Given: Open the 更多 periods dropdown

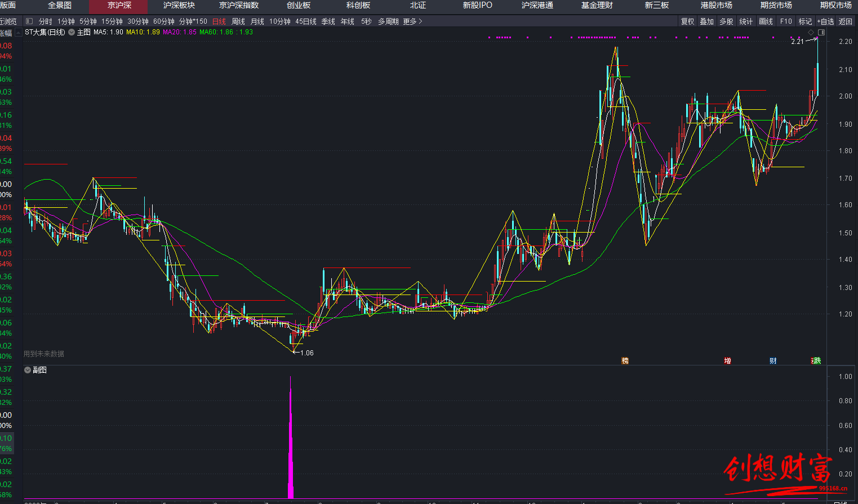Looking at the screenshot, I should pyautogui.click(x=412, y=21).
